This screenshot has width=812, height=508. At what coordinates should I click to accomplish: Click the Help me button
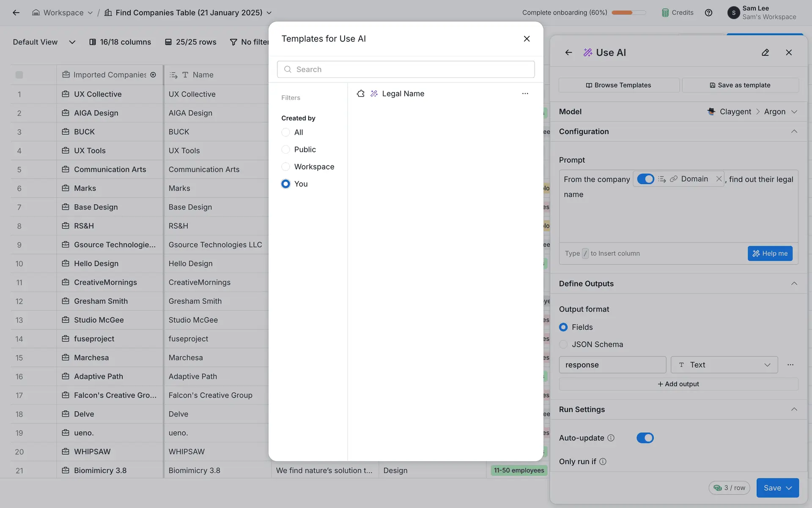click(770, 254)
